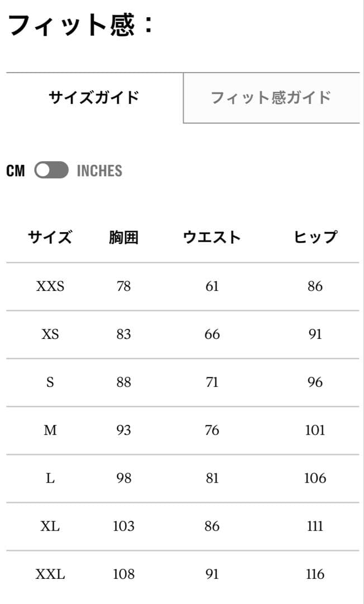
Task: Click the INCHES label on the unit switcher
Action: pos(98,171)
